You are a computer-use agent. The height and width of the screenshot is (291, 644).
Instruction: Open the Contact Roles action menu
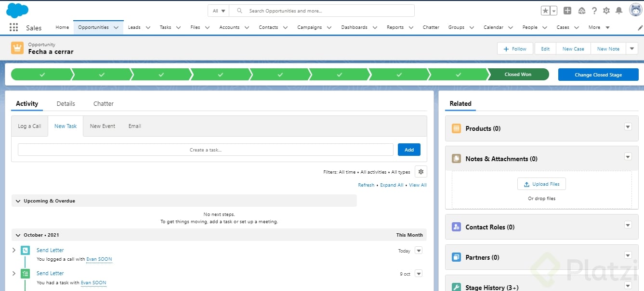628,225
